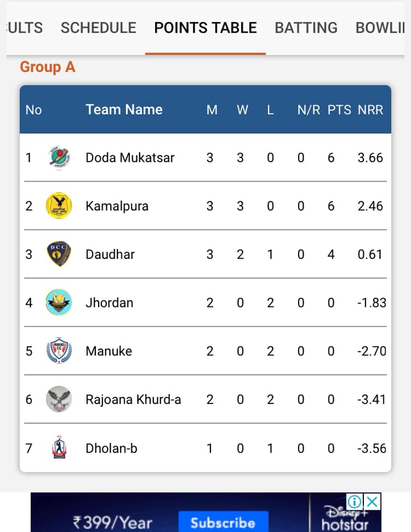Select the Dholan-b team logo
The height and width of the screenshot is (532, 411).
[x=59, y=448]
